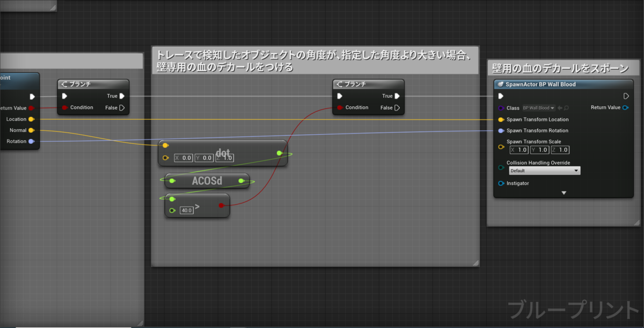Click the Branch icon on the left ブランチ node
Image resolution: width=644 pixels, height=328 pixels.
point(64,84)
